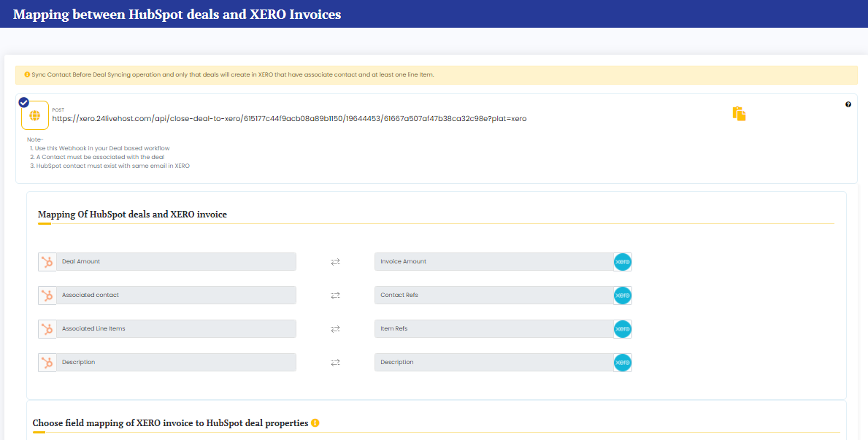Click the globe icon on the webhook card

pos(34,117)
